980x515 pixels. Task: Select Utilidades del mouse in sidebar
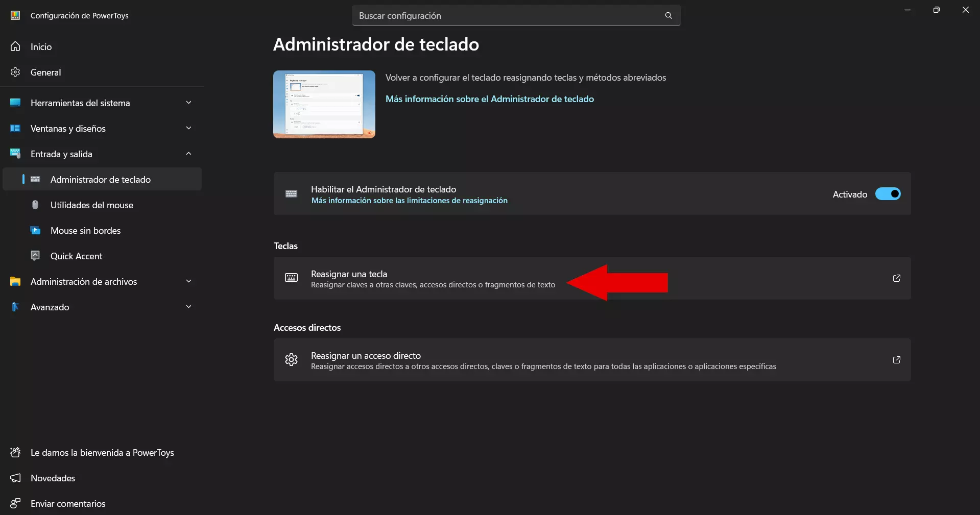point(102,205)
